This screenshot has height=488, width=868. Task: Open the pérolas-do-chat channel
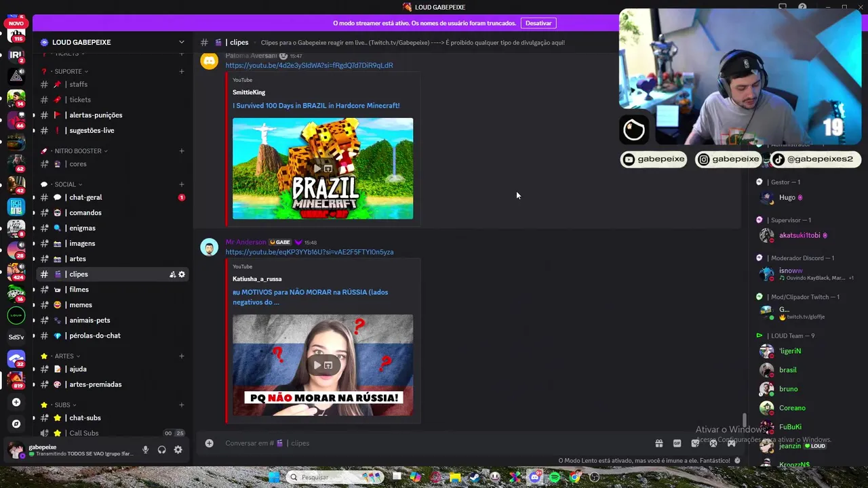pyautogui.click(x=113, y=335)
